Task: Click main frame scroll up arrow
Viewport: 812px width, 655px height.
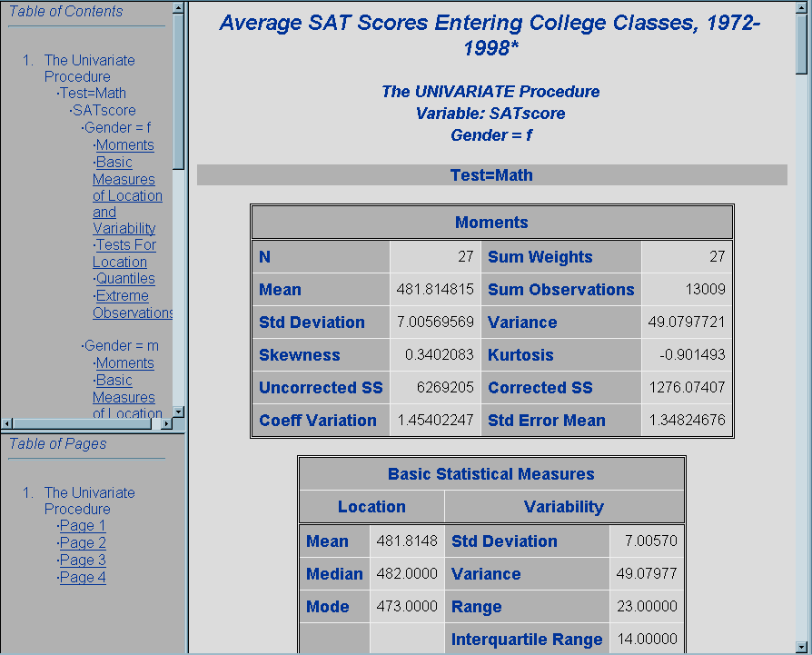Action: pyautogui.click(x=801, y=8)
